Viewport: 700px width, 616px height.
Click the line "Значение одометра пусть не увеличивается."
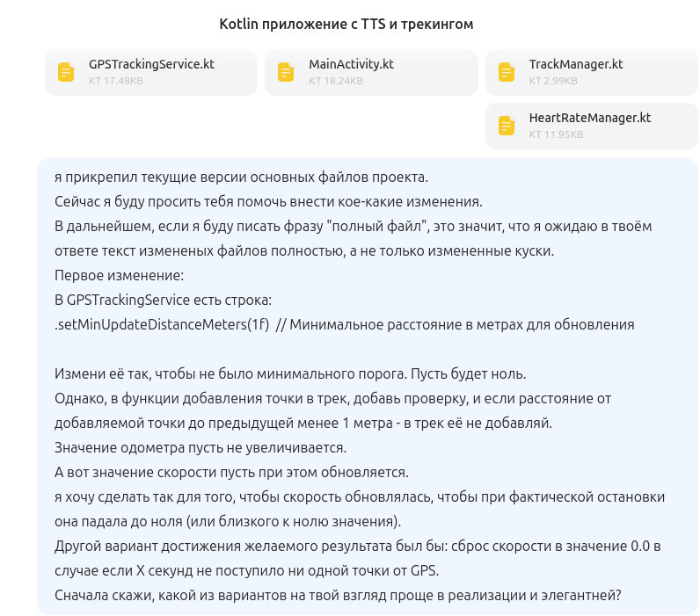pyautogui.click(x=201, y=447)
